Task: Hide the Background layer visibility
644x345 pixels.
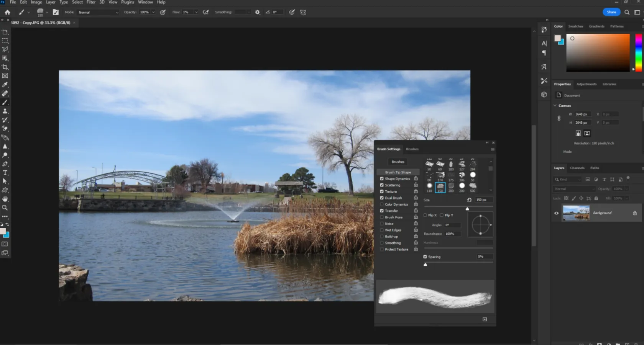Action: pos(556,213)
